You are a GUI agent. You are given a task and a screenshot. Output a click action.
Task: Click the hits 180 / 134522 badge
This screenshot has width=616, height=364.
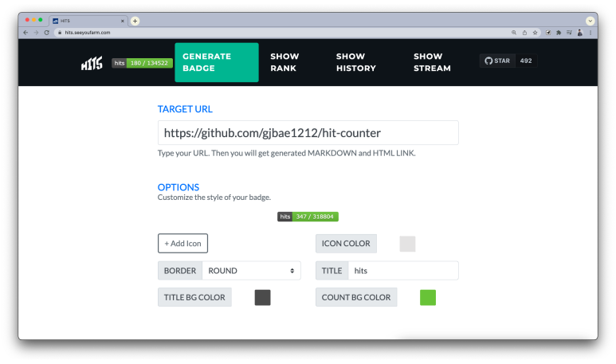142,63
